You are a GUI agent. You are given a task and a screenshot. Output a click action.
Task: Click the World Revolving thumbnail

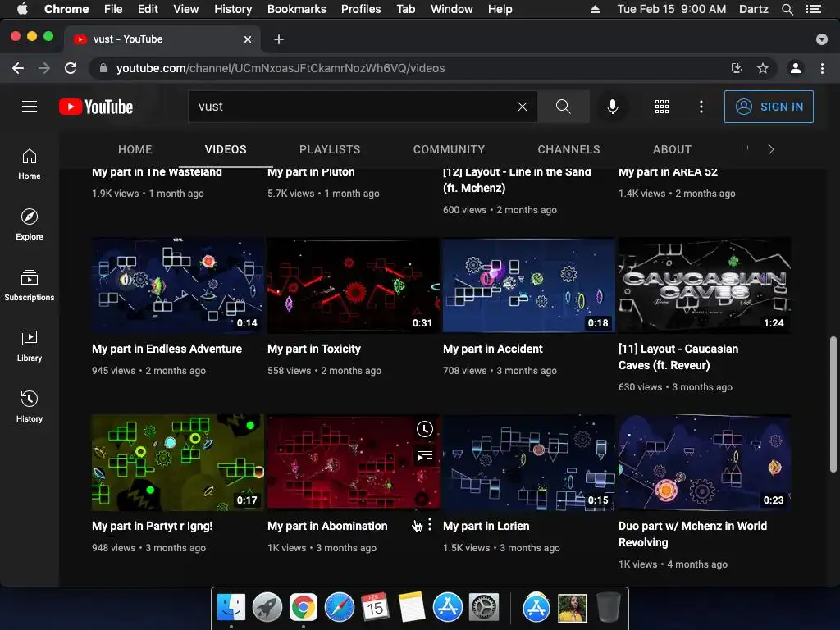704,463
